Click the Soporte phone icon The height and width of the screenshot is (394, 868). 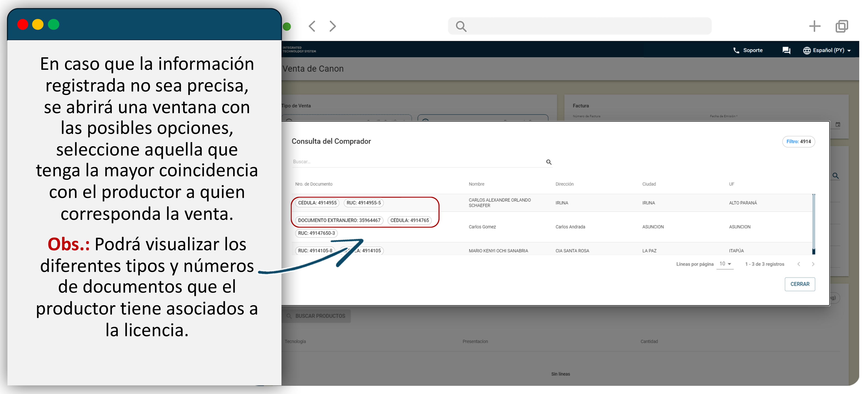[736, 50]
